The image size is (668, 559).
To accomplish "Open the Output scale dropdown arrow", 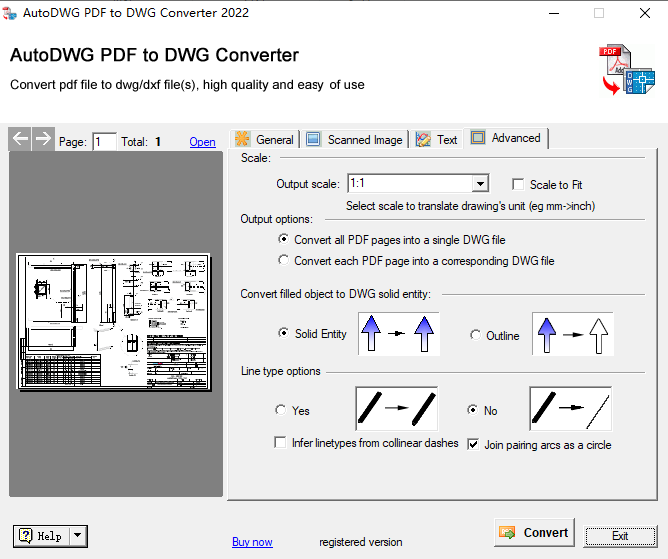I will pos(480,184).
